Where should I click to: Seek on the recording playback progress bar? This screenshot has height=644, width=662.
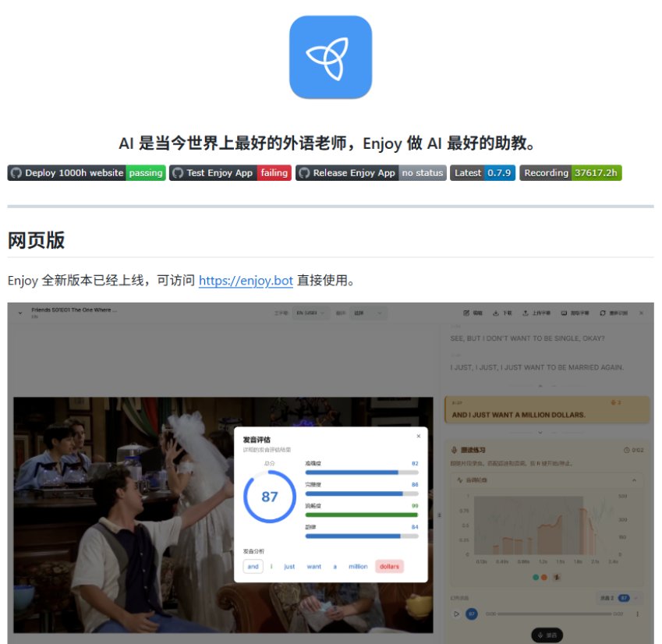pyautogui.click(x=554, y=614)
